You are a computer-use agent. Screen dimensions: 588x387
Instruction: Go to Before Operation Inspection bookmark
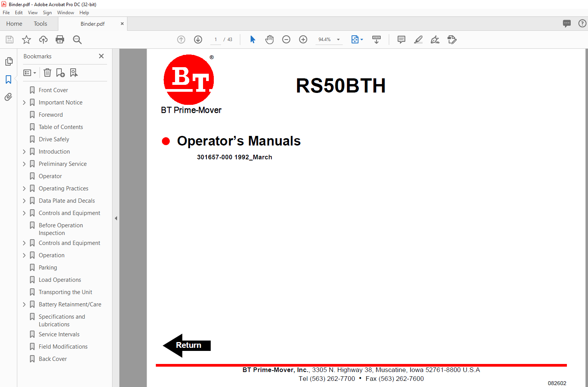click(61, 229)
